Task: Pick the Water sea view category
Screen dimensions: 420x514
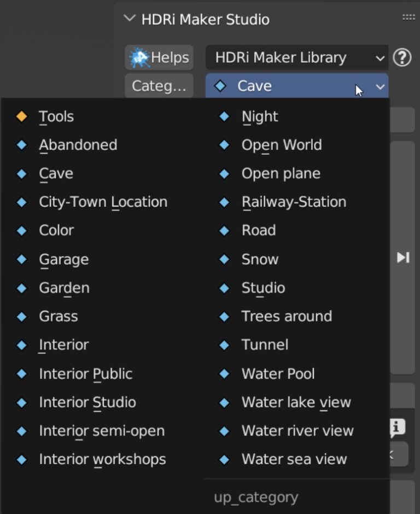Action: coord(294,459)
